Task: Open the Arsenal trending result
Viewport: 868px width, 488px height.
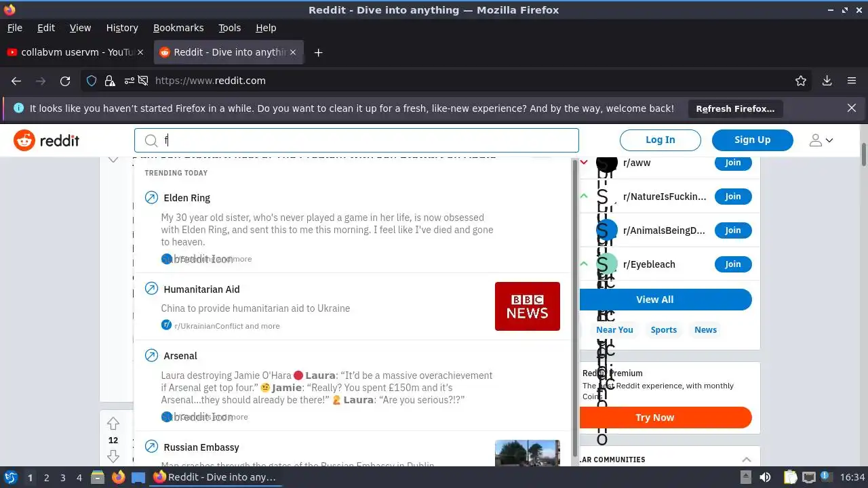Action: click(x=353, y=386)
